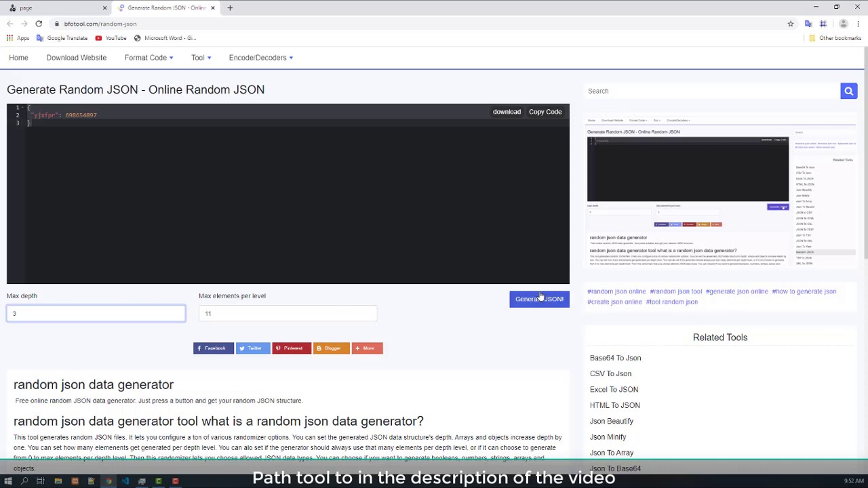Close the 'page' tab
The height and width of the screenshot is (488, 868).
point(104,7)
